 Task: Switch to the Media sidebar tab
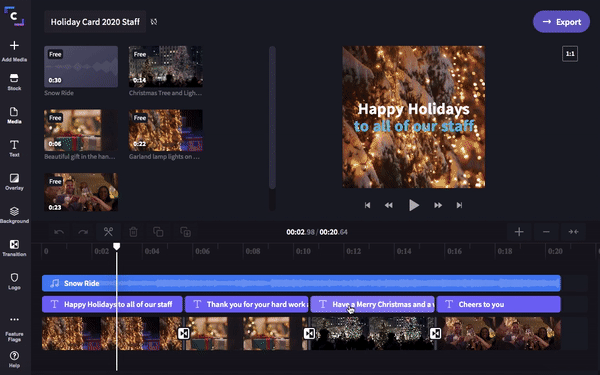(14, 115)
